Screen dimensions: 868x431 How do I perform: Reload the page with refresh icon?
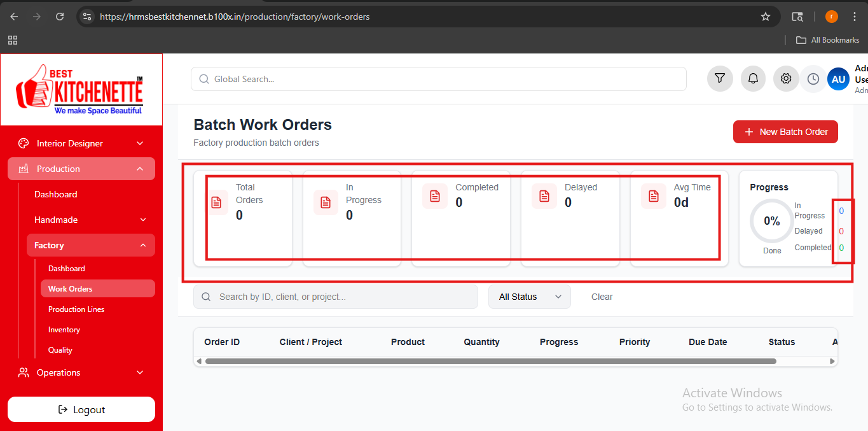60,17
